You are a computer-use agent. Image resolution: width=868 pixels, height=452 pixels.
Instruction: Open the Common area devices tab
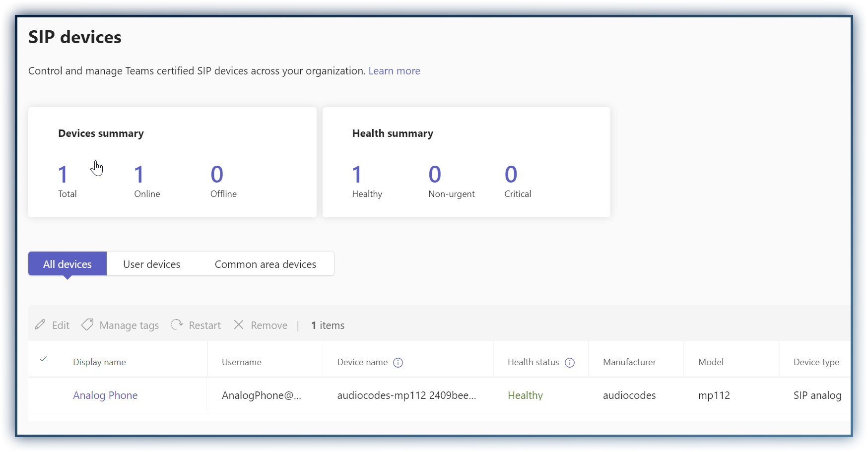coord(265,264)
